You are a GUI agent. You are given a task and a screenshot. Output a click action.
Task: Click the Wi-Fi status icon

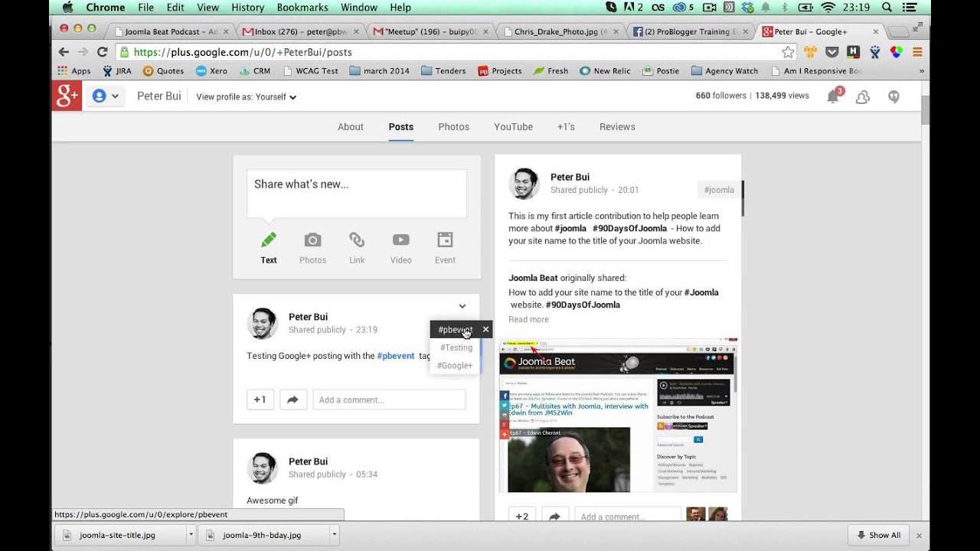click(x=828, y=8)
